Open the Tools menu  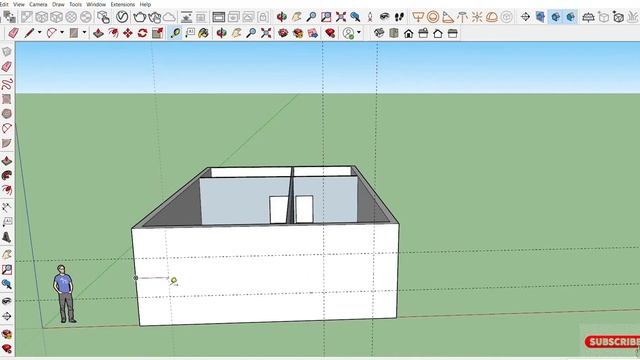[75, 4]
